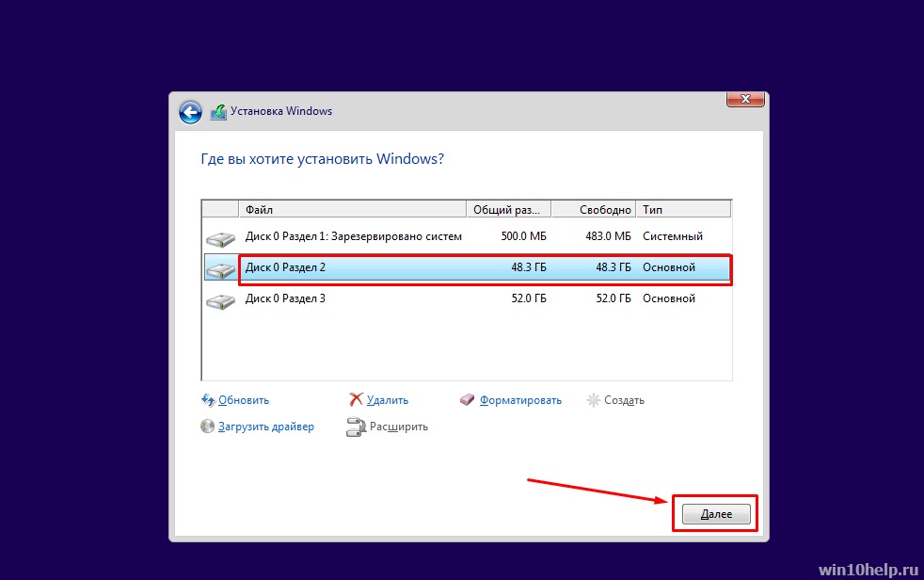The image size is (924, 580).
Task: Click the pink eraser Format (Форматировать) icon
Action: pos(468,400)
